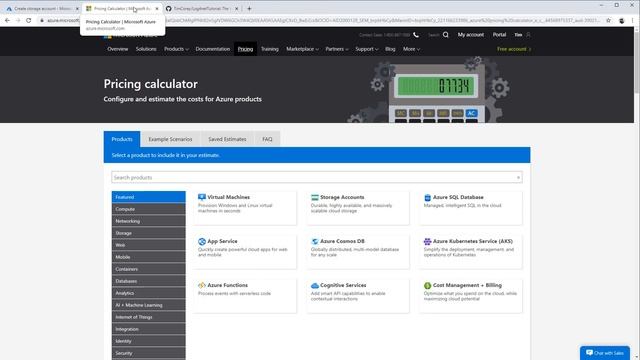Expand the More dropdown menu

[x=411, y=49]
